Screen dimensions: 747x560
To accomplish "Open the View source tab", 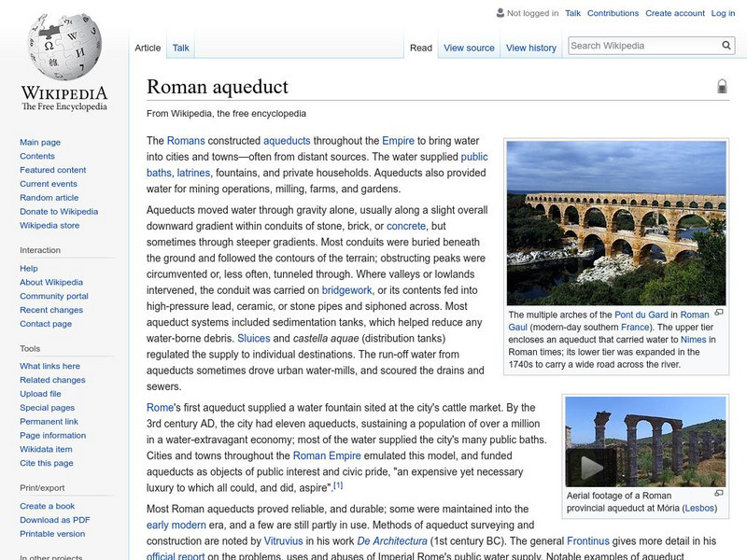I will 469,48.
